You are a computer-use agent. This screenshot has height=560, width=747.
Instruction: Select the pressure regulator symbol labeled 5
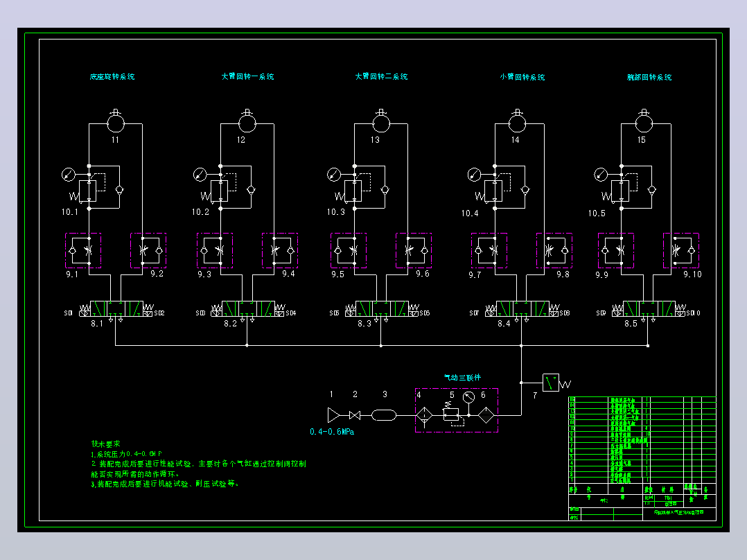point(452,414)
